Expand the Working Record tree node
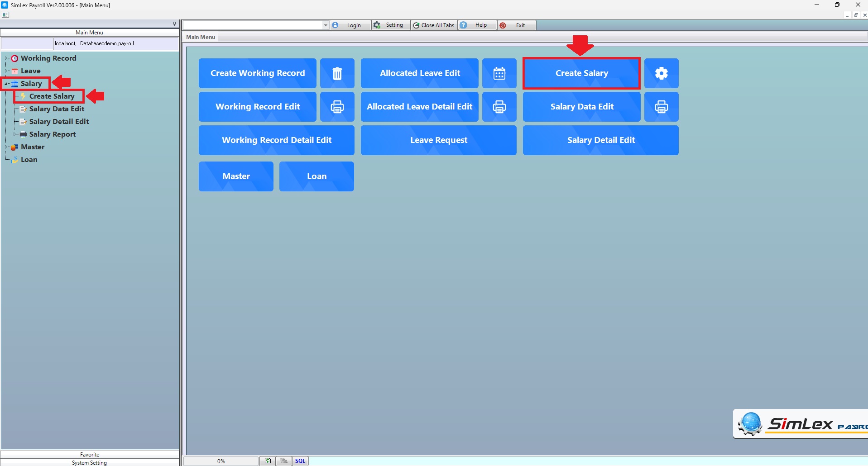 [x=6, y=58]
